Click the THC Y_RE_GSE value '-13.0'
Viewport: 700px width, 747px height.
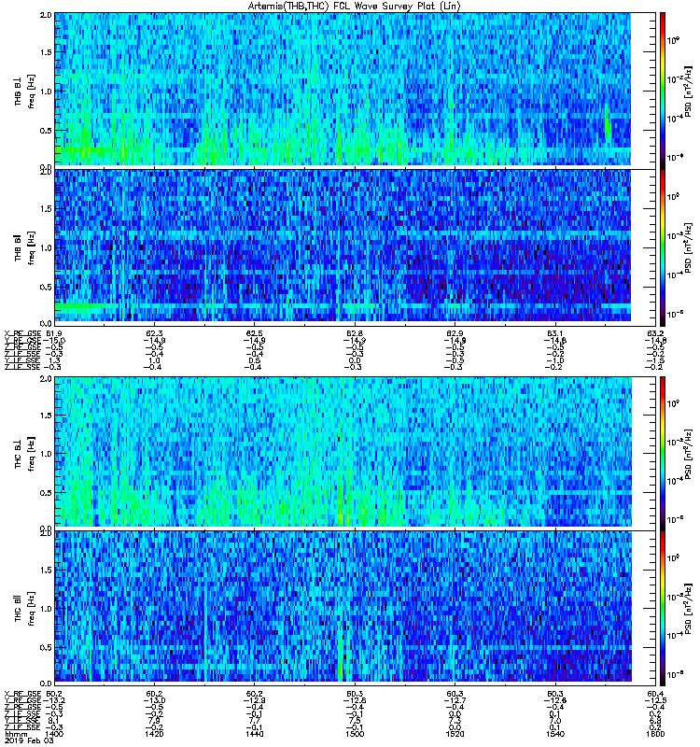[155, 700]
